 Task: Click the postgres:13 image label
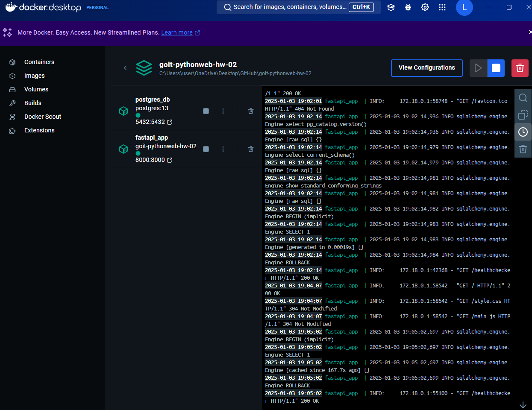pyautogui.click(x=152, y=108)
